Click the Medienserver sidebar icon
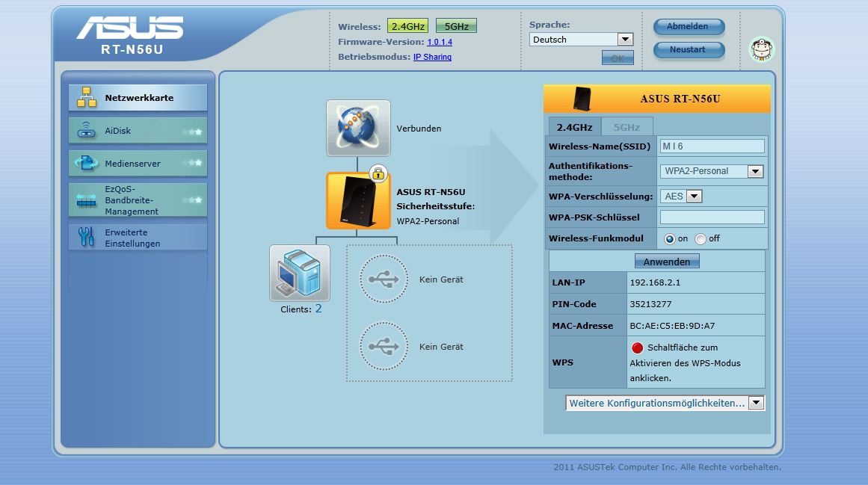Screen dimensions: 868x485 pyautogui.click(x=87, y=163)
